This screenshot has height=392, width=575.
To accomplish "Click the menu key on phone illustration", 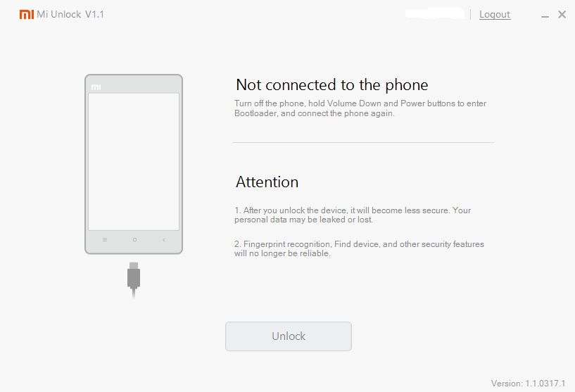I will click(x=105, y=240).
